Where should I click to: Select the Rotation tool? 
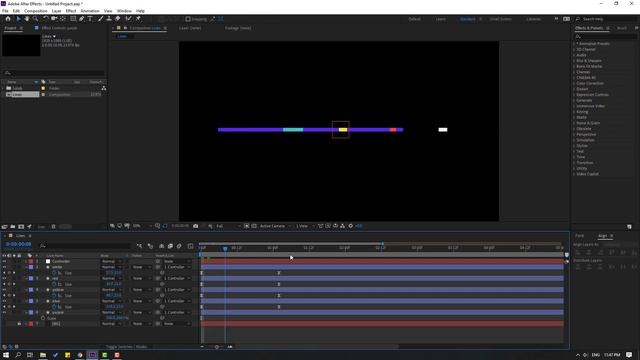(x=45, y=19)
